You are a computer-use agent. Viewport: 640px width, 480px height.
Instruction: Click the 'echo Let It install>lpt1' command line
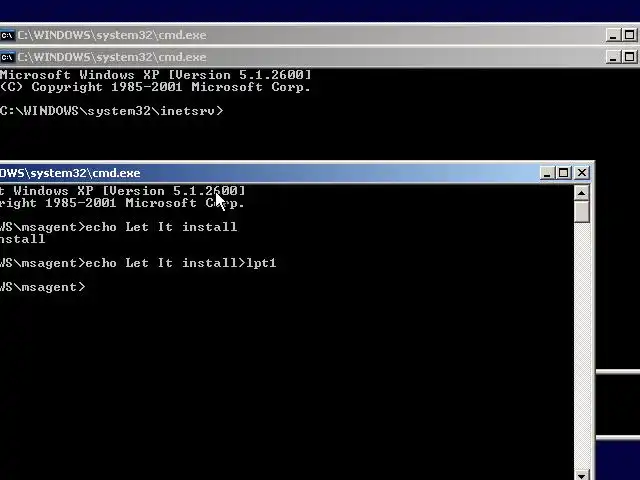[x=138, y=263]
